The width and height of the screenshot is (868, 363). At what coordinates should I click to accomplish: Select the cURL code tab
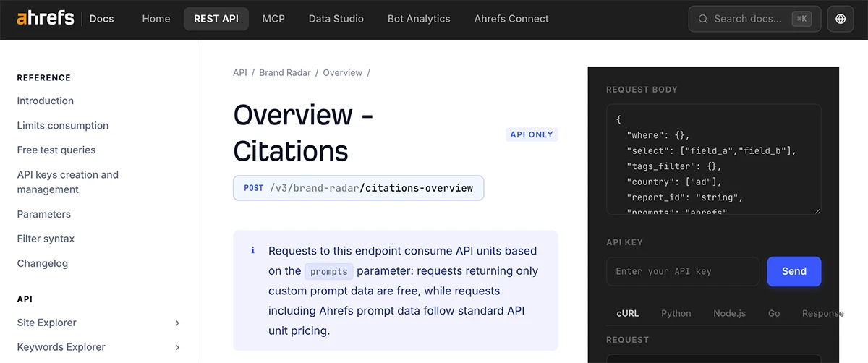pyautogui.click(x=627, y=313)
